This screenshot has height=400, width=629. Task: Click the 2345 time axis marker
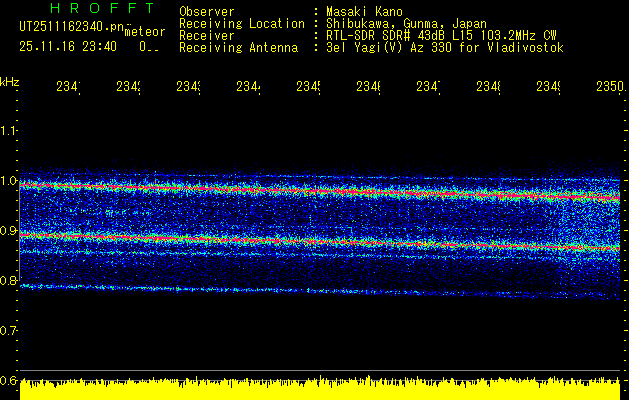308,87
